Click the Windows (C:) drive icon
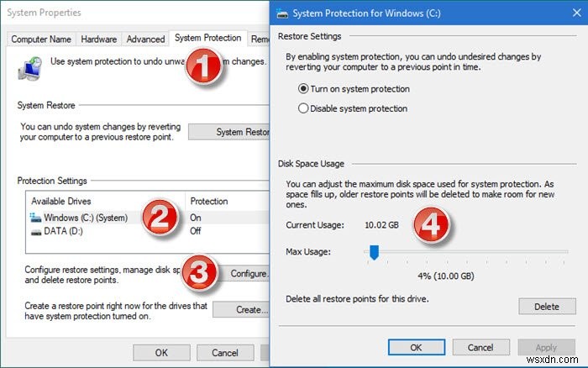 pyautogui.click(x=36, y=218)
